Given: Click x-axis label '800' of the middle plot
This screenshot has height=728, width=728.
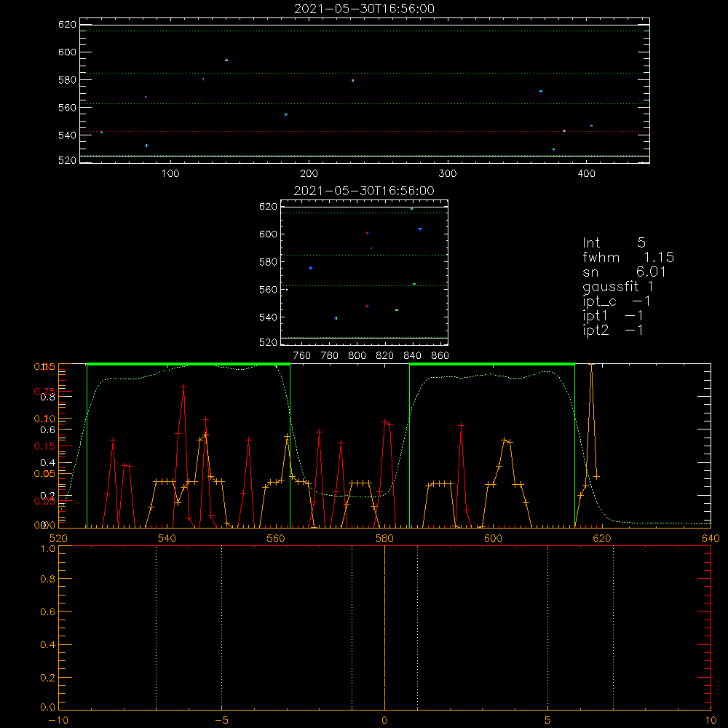Looking at the screenshot, I should [357, 356].
